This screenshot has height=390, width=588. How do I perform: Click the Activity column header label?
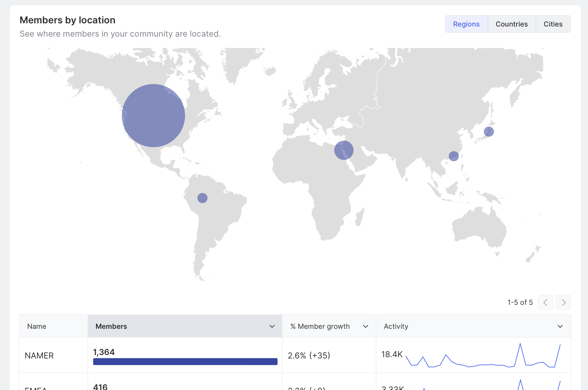pos(396,326)
